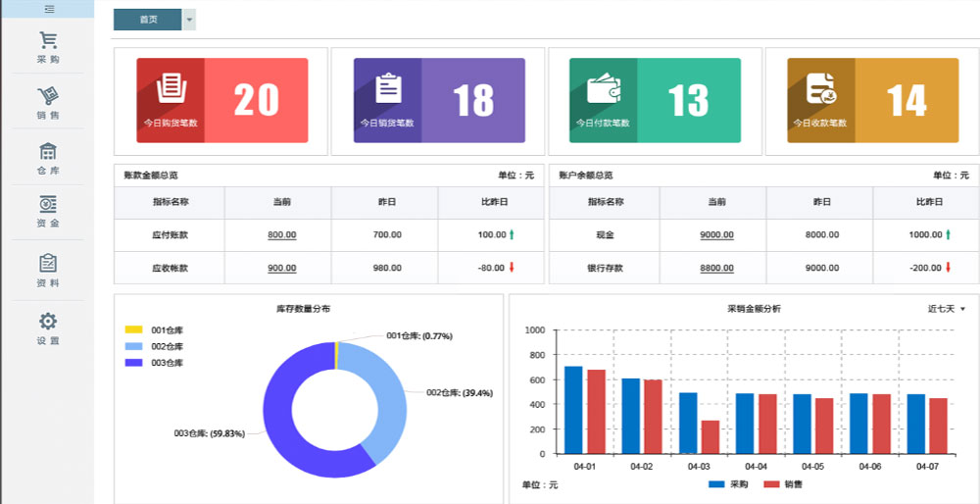Open the 采购 purchasing cart icon
980x504 pixels.
pyautogui.click(x=48, y=41)
